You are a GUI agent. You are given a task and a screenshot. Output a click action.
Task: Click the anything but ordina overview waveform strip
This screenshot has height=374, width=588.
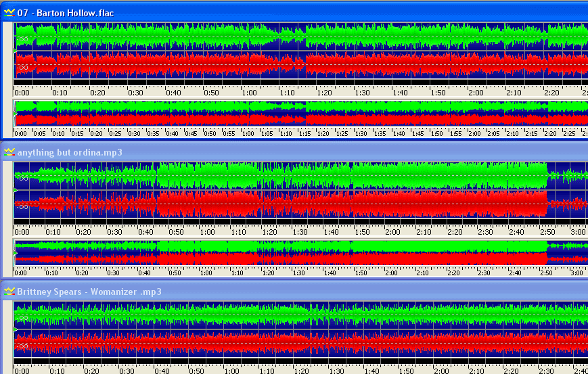pyautogui.click(x=301, y=253)
